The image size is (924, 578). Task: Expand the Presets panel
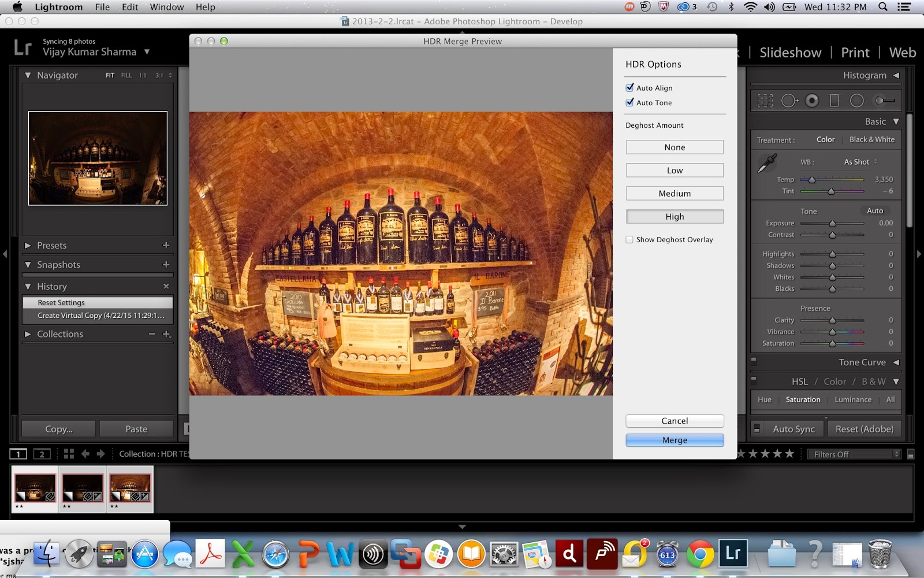[x=28, y=245]
